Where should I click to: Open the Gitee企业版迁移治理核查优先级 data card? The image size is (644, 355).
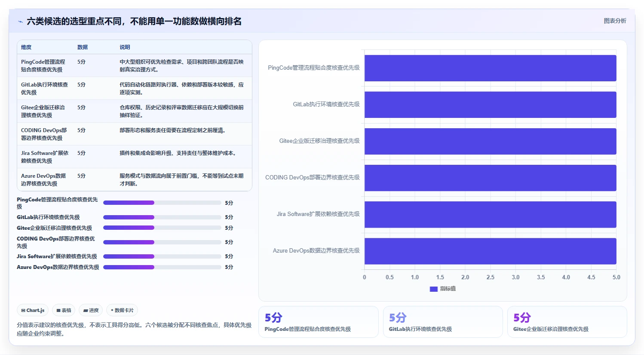coord(567,322)
